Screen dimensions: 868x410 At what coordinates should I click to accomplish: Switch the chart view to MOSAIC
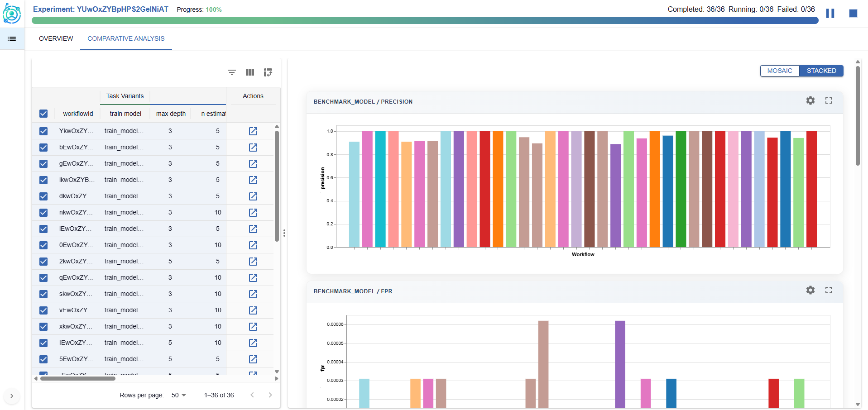click(780, 71)
